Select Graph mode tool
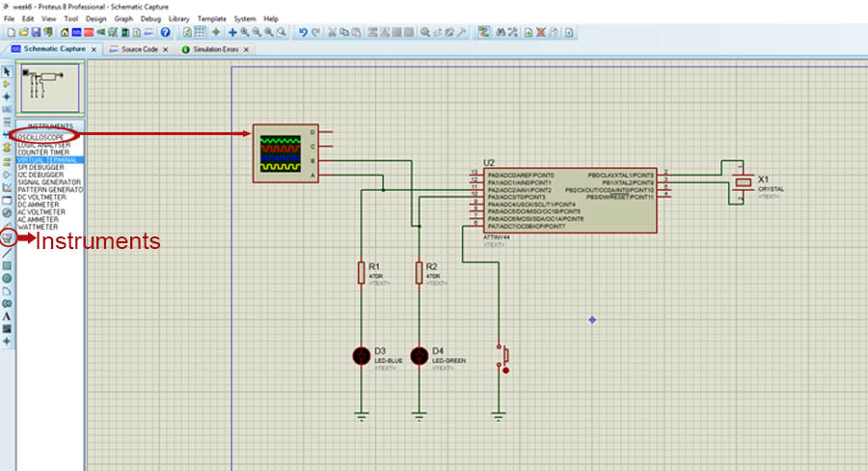 click(x=7, y=187)
